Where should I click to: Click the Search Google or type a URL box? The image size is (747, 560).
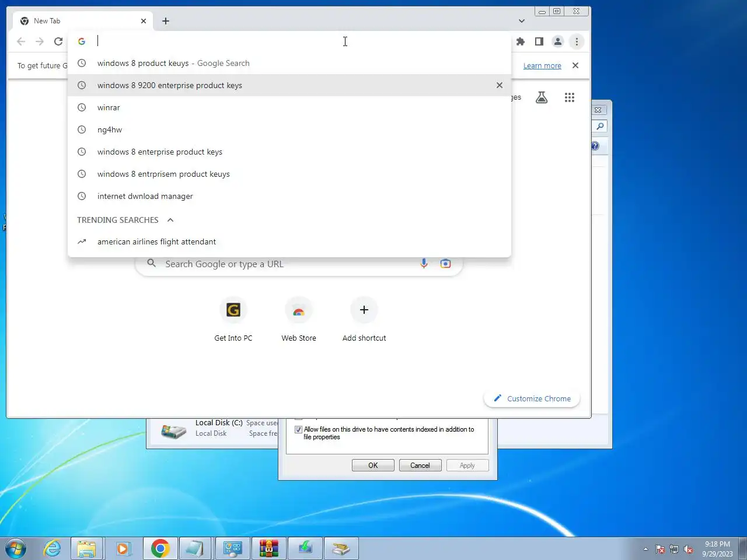click(299, 264)
